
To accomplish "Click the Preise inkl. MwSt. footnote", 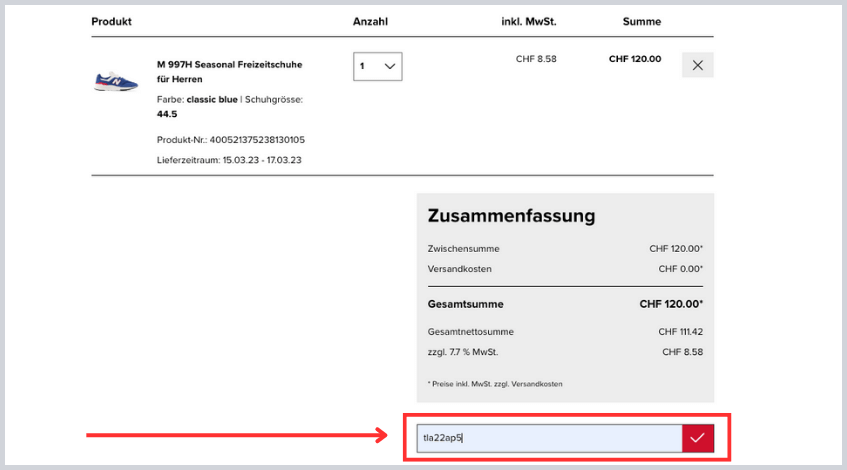I will (x=494, y=384).
